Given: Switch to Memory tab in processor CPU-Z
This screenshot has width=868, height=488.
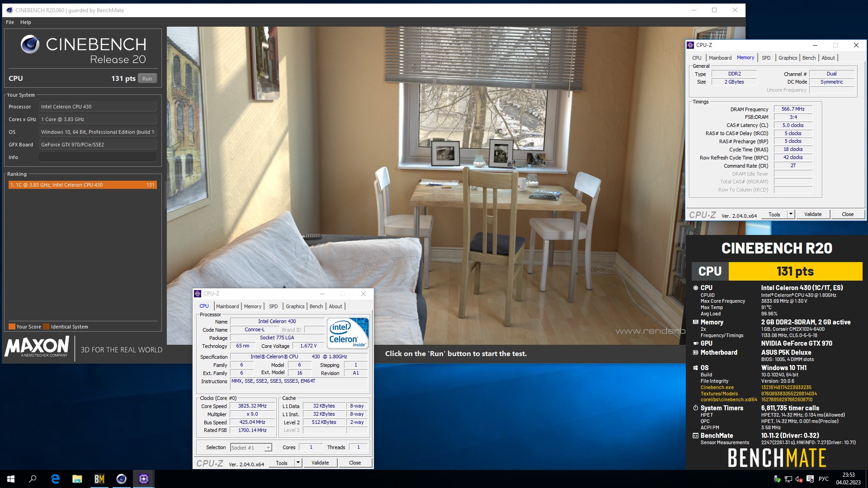Looking at the screenshot, I should point(253,306).
